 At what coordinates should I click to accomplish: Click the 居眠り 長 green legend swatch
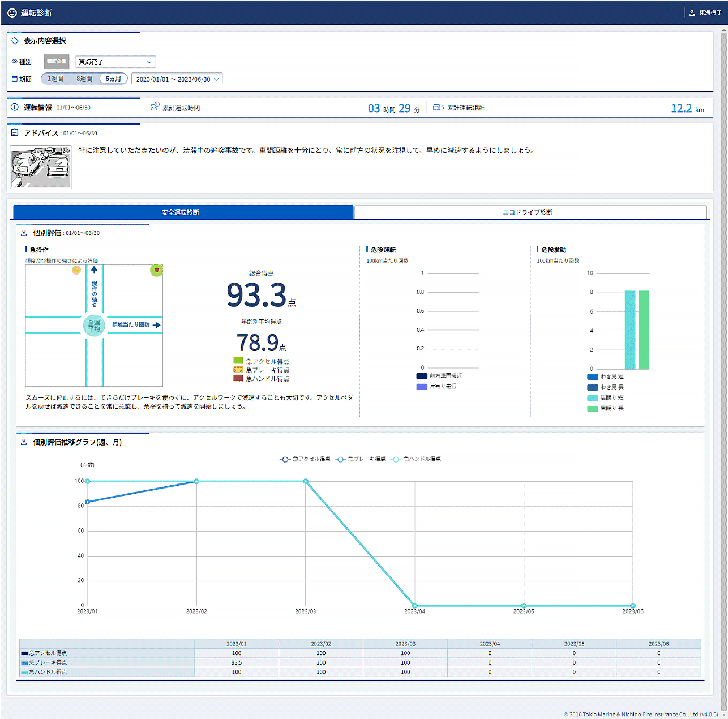pos(592,408)
